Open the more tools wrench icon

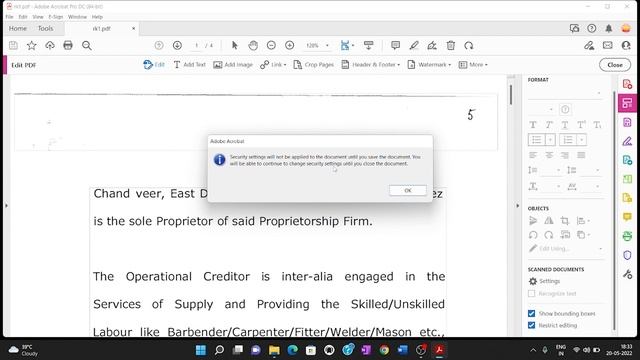(627, 274)
